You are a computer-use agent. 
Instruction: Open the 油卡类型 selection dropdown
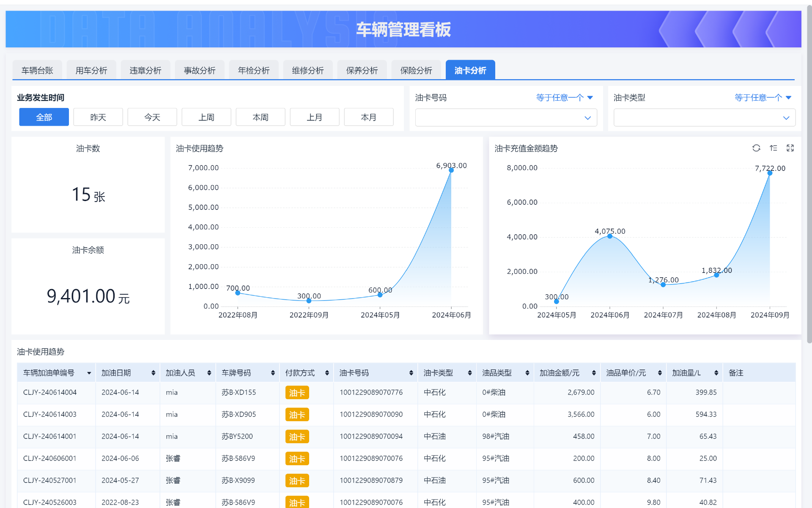tap(704, 118)
